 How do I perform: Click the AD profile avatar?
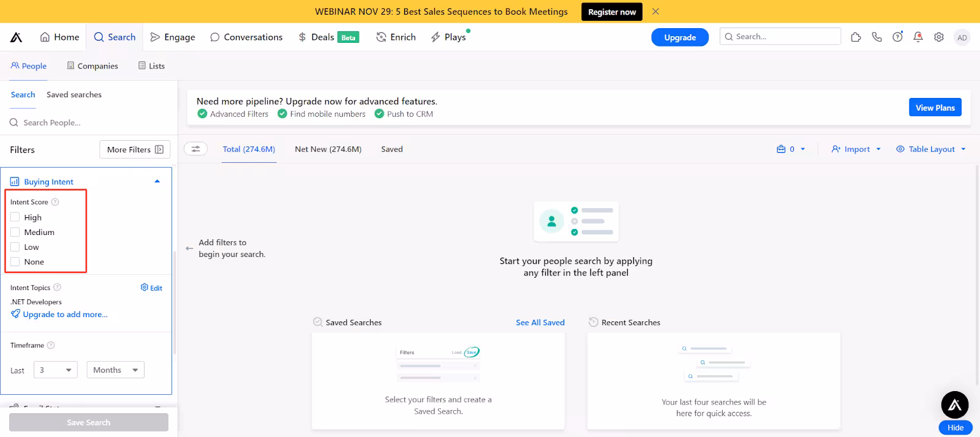[x=962, y=37]
